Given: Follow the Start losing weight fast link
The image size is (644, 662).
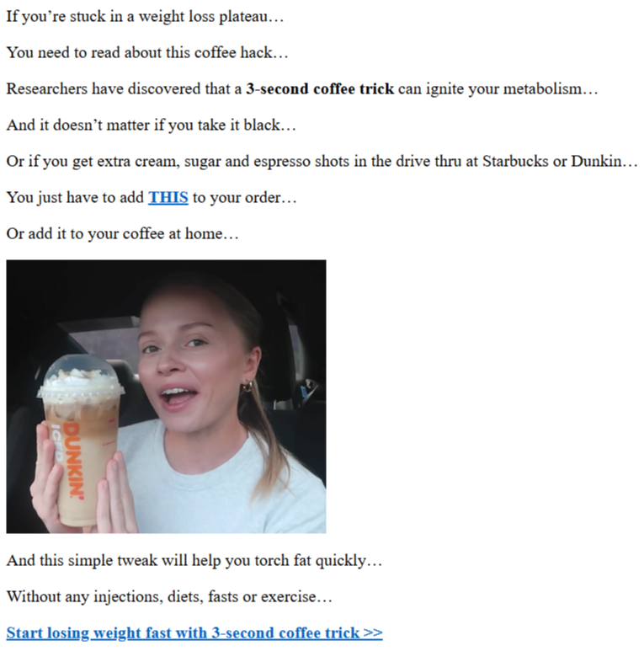Looking at the screenshot, I should (x=194, y=633).
